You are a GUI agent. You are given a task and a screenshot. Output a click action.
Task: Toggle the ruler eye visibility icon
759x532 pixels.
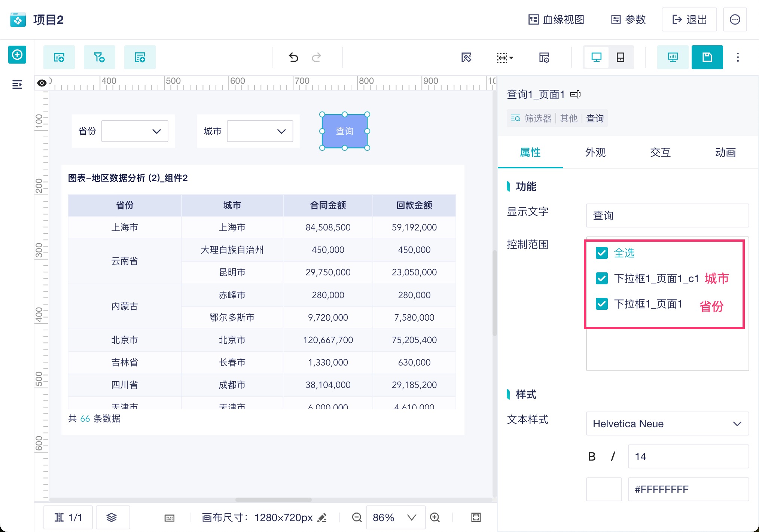point(42,83)
